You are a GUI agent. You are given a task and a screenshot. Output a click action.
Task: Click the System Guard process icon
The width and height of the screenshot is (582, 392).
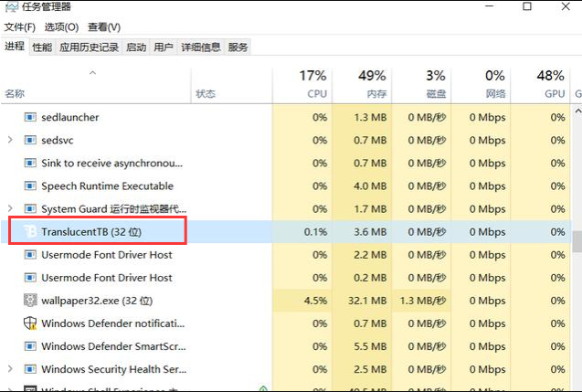[30, 209]
